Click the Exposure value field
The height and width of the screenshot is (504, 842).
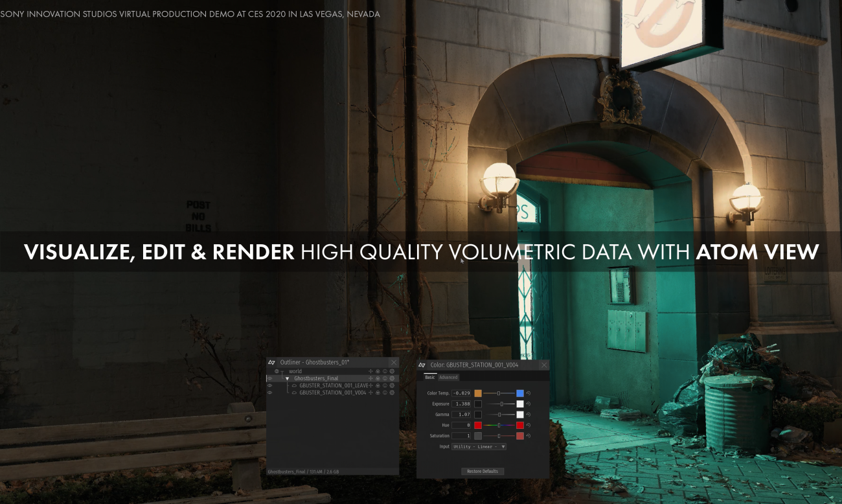pos(461,404)
